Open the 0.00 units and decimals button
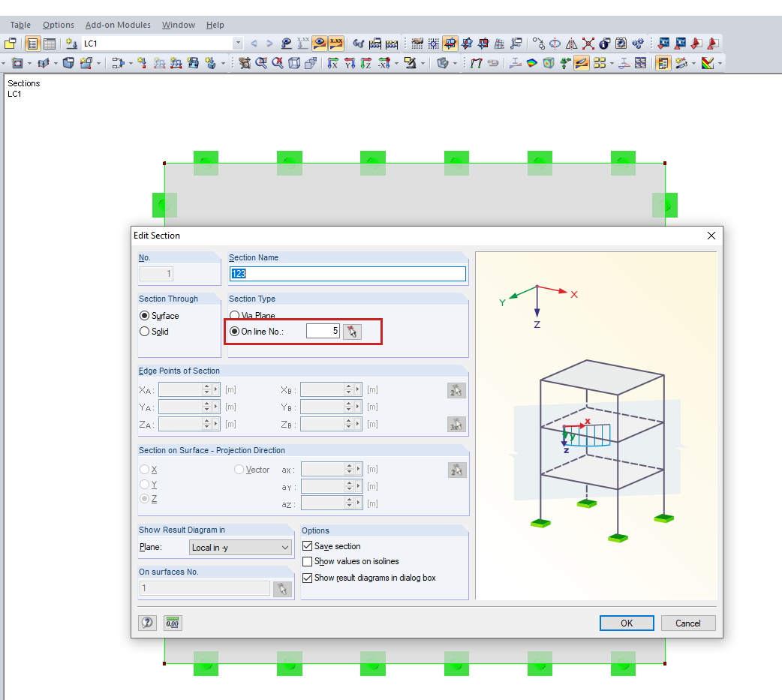 tap(173, 622)
